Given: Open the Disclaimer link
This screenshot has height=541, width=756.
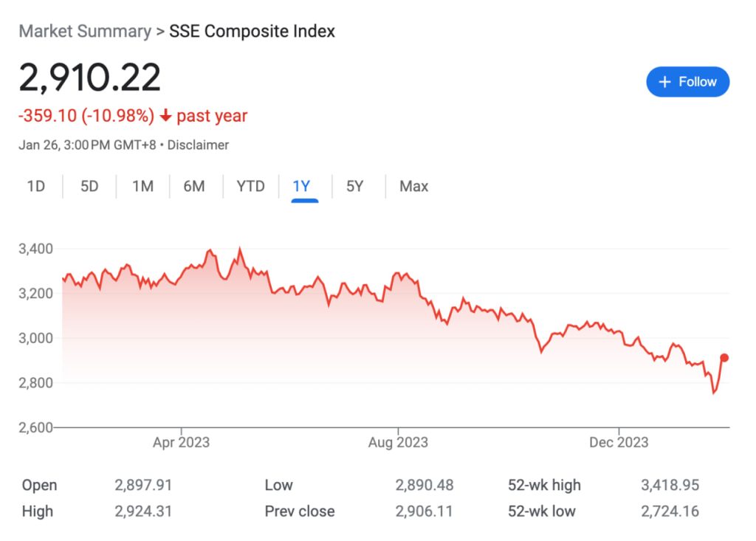Looking at the screenshot, I should [x=198, y=145].
